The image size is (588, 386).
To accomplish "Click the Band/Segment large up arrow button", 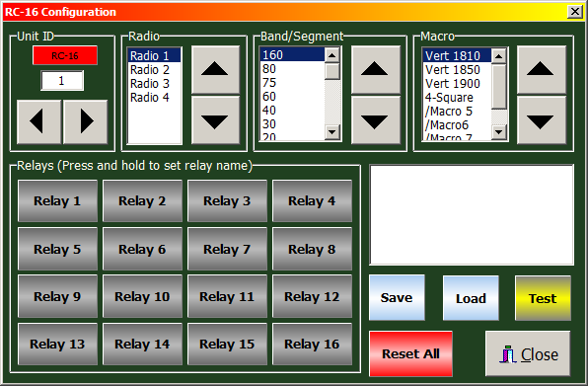I will pos(375,70).
